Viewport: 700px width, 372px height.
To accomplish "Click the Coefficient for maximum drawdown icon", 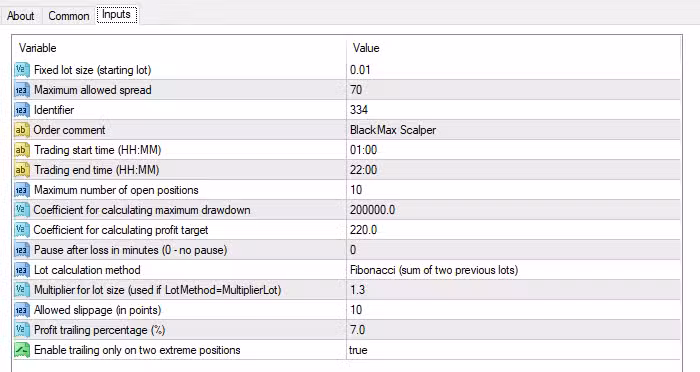I will [22, 210].
